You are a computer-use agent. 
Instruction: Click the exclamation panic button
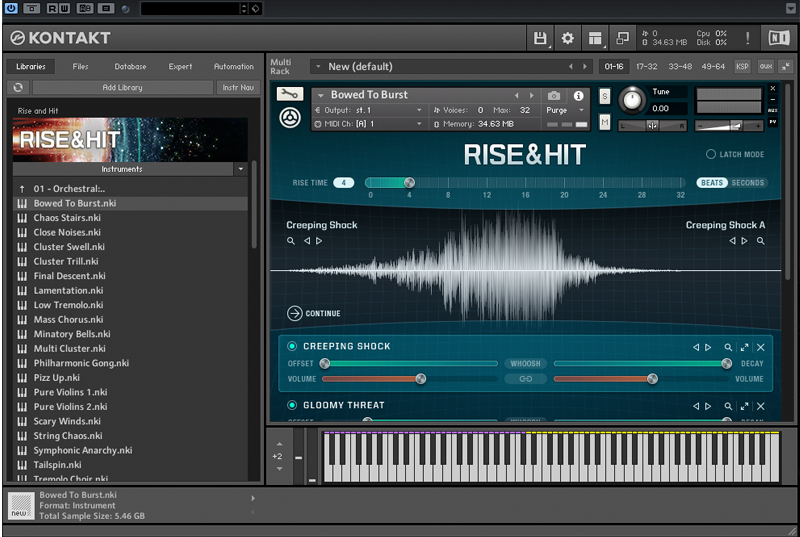click(x=747, y=38)
